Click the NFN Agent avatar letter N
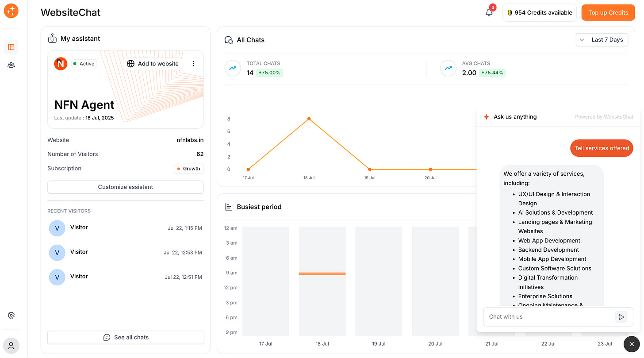 pyautogui.click(x=61, y=64)
